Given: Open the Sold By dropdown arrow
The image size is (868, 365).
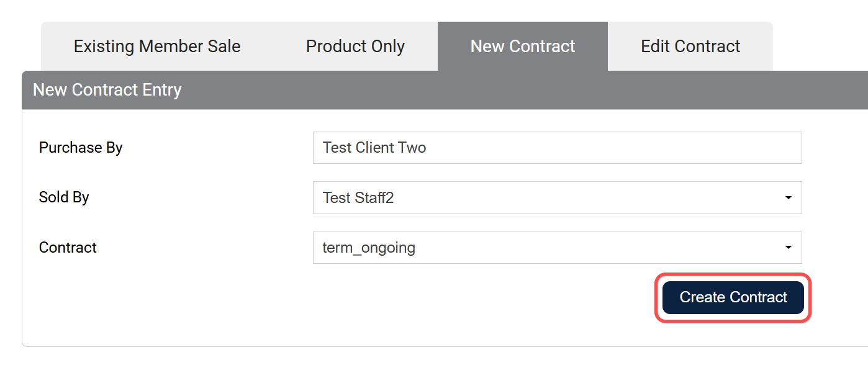Looking at the screenshot, I should (x=787, y=197).
